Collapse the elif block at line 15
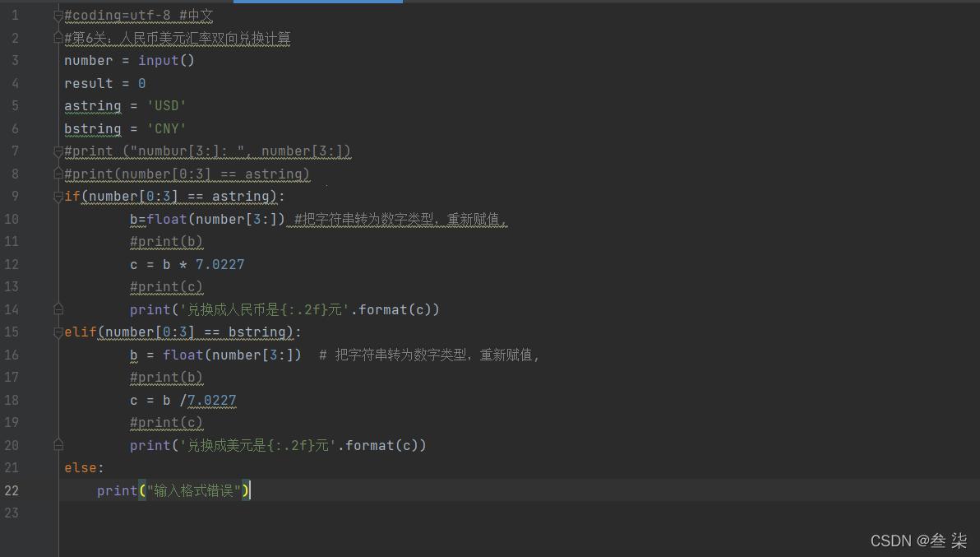 pyautogui.click(x=58, y=332)
